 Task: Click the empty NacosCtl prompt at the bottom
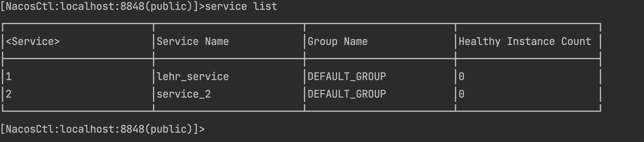click(x=102, y=129)
